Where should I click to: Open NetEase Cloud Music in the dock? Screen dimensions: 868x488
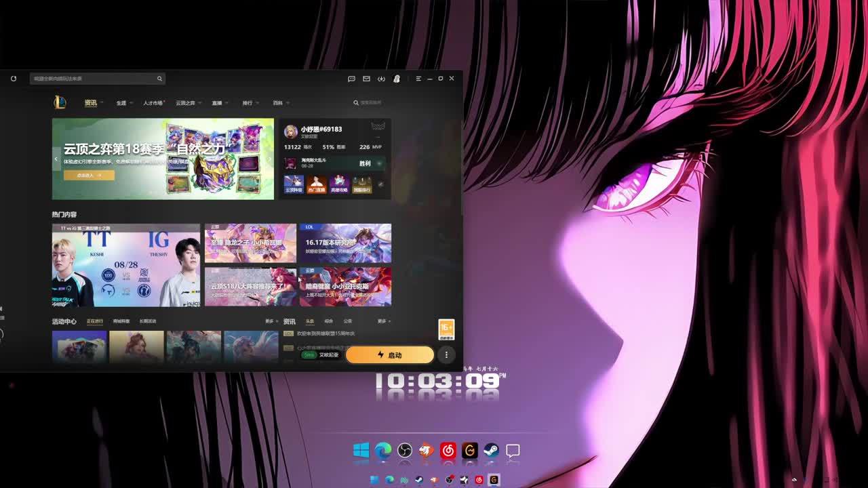click(x=448, y=451)
